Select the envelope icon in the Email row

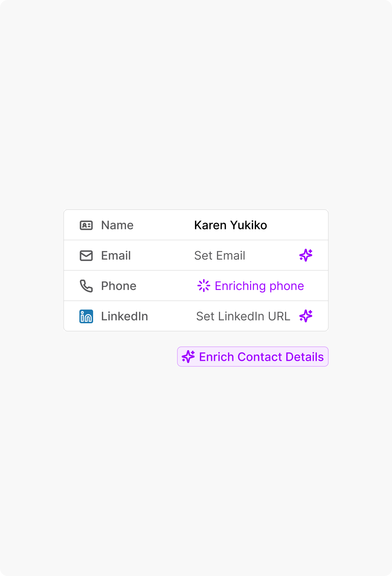click(x=86, y=255)
